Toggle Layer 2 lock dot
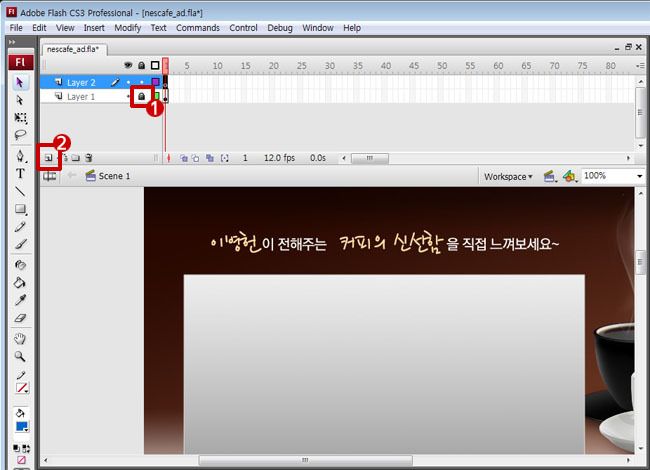Image resolution: width=650 pixels, height=470 pixels. [x=141, y=82]
